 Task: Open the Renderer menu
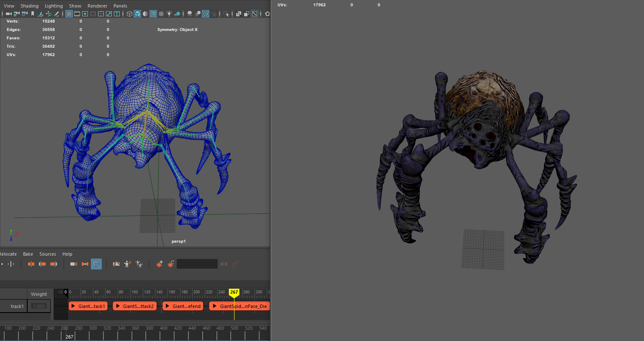click(x=97, y=6)
